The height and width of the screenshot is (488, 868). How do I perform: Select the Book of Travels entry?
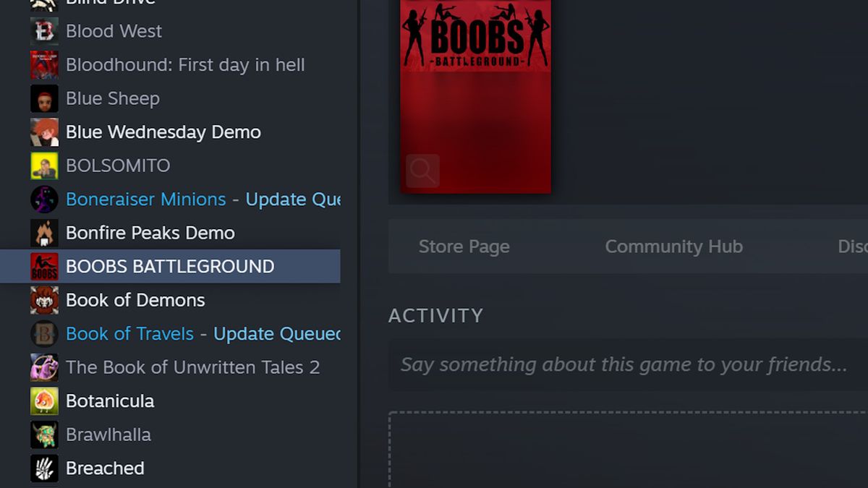pyautogui.click(x=170, y=334)
